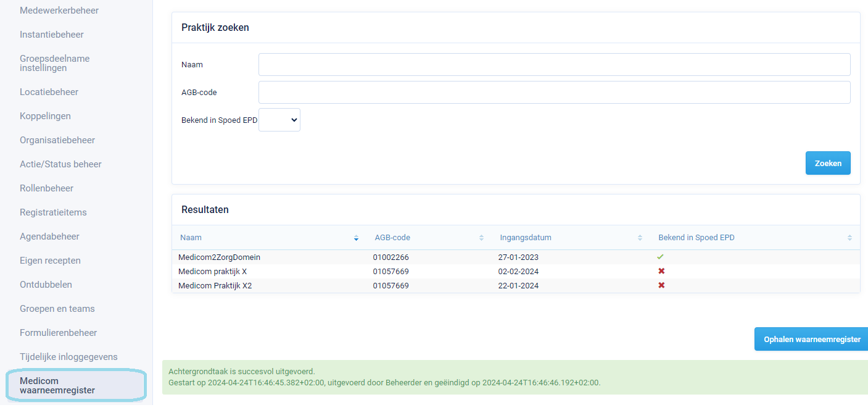Sort results by Naam column arrow
This screenshot has width=868, height=410.
point(356,238)
